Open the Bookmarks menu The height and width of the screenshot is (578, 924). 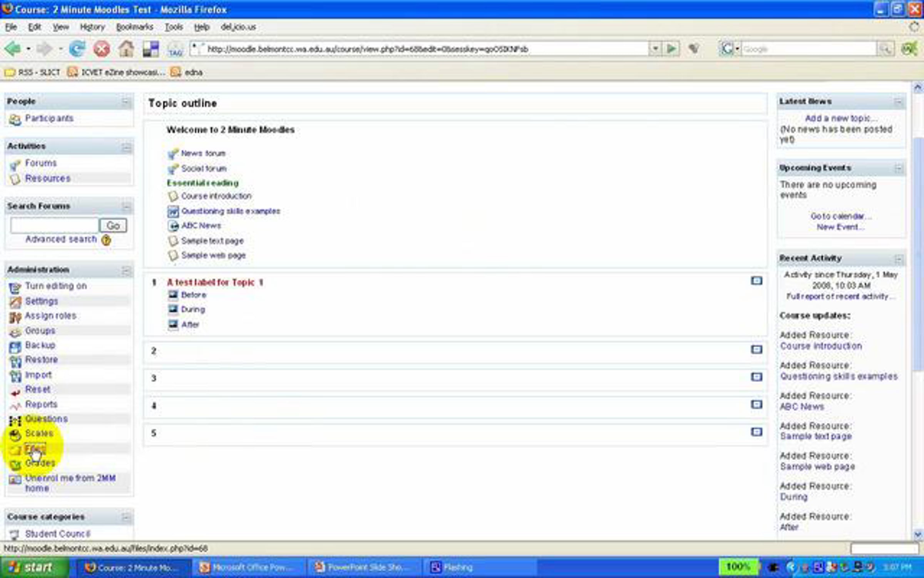pos(135,27)
